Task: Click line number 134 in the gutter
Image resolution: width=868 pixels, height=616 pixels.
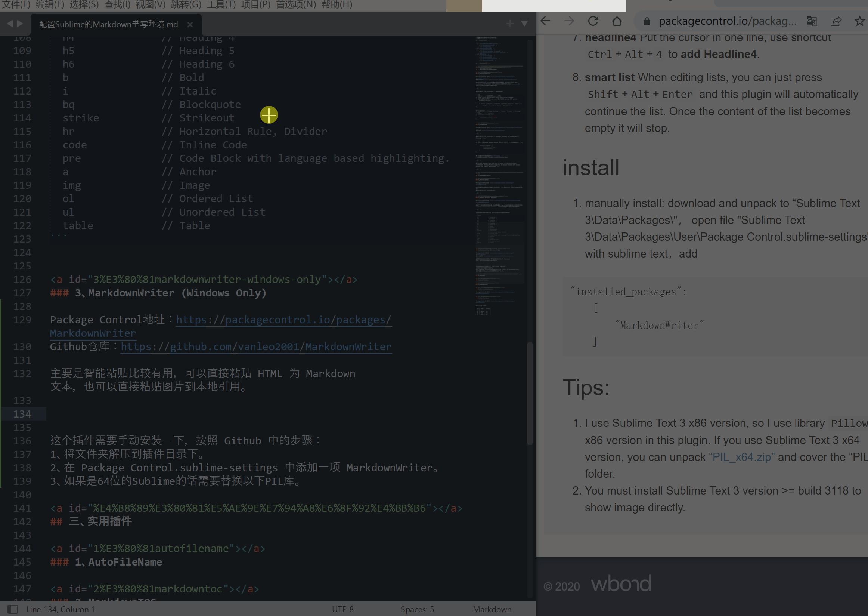Action: pos(22,414)
